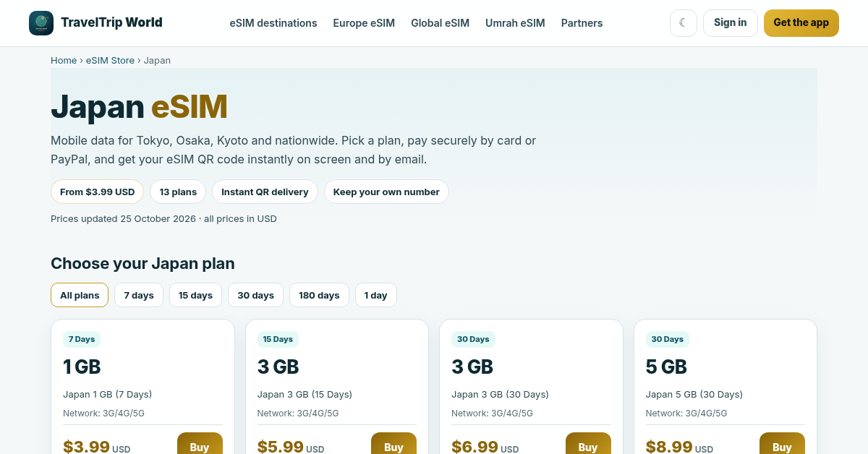
Task: Filter plans by 15 days
Action: point(195,295)
